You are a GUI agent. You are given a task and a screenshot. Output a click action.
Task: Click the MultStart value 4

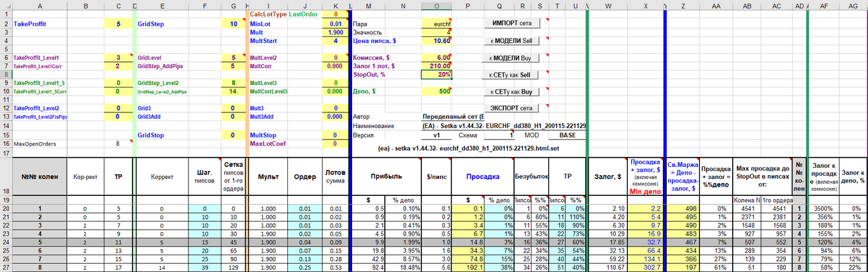click(x=336, y=41)
